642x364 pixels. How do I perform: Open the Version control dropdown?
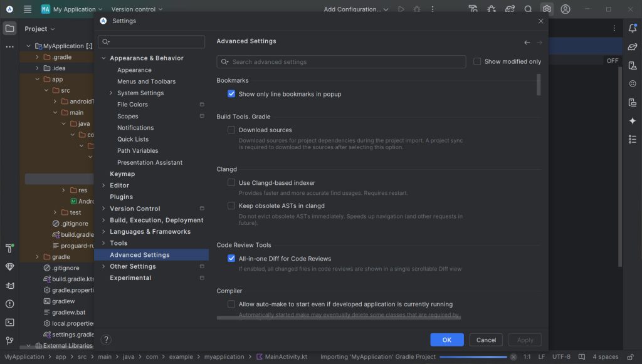click(137, 9)
